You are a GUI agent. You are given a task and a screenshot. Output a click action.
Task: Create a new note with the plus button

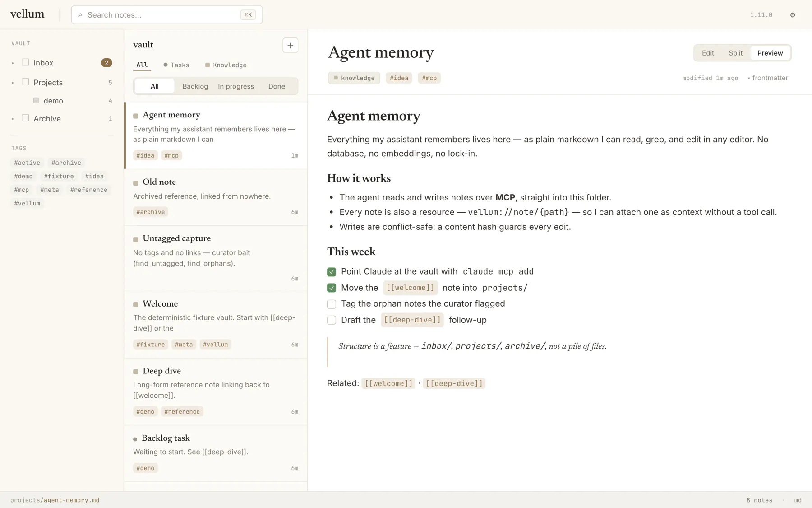(x=290, y=45)
